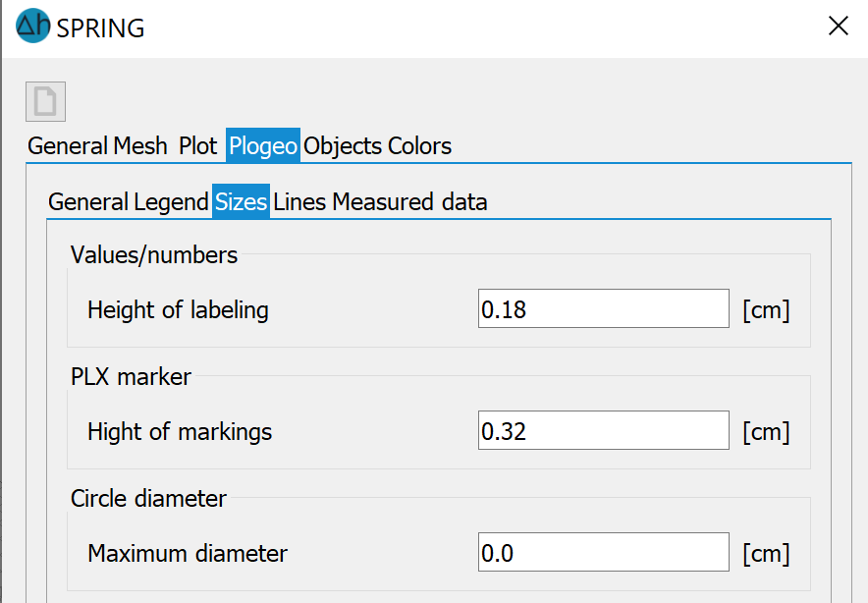This screenshot has width=868, height=603.
Task: Close the SPRING dialog window
Action: point(838,27)
